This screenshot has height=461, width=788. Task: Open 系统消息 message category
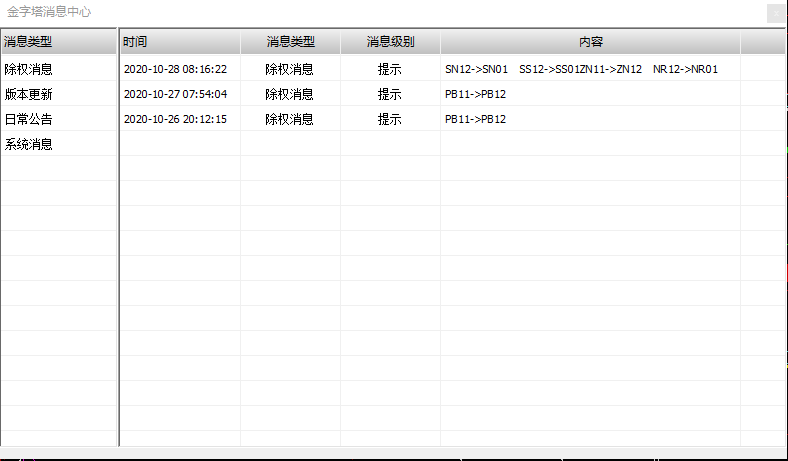(x=28, y=144)
